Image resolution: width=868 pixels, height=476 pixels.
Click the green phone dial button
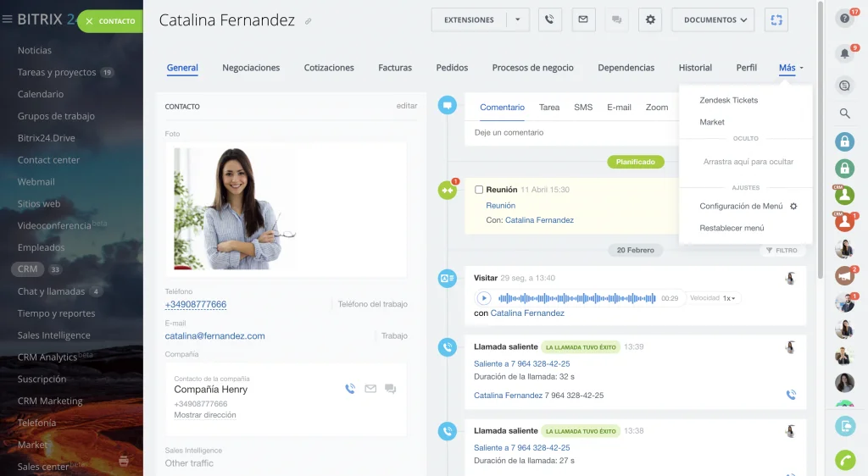[x=844, y=459]
